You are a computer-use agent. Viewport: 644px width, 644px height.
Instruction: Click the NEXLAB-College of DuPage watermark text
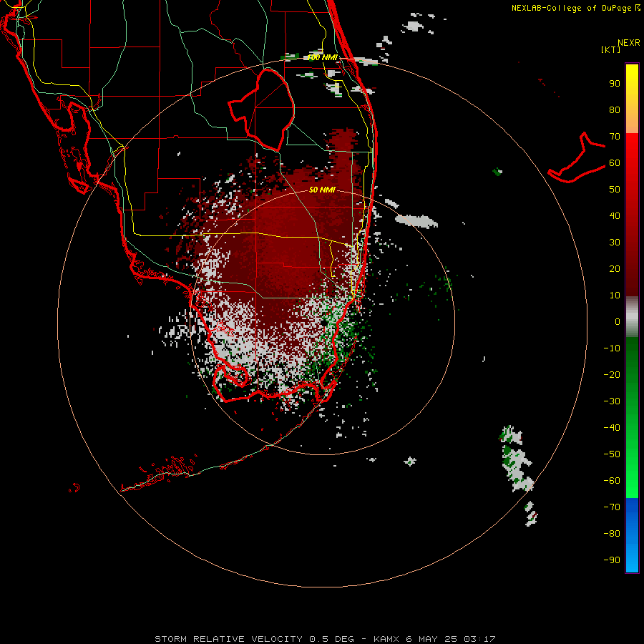pyautogui.click(x=571, y=8)
